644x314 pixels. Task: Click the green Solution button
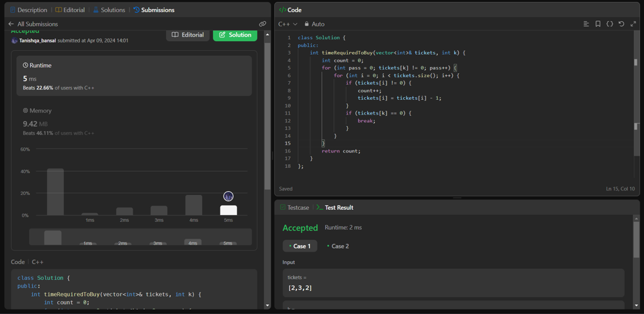tap(235, 35)
